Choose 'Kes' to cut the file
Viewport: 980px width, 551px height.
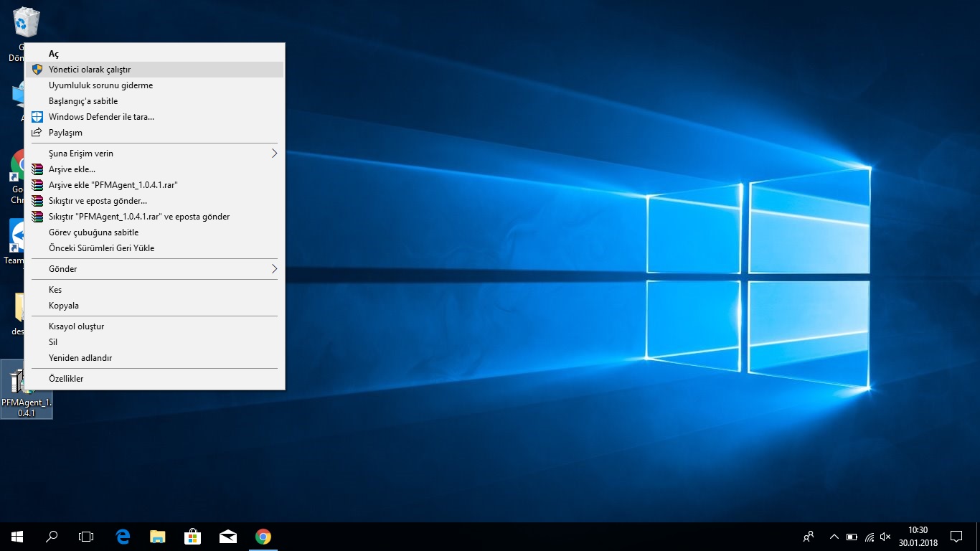(x=154, y=290)
